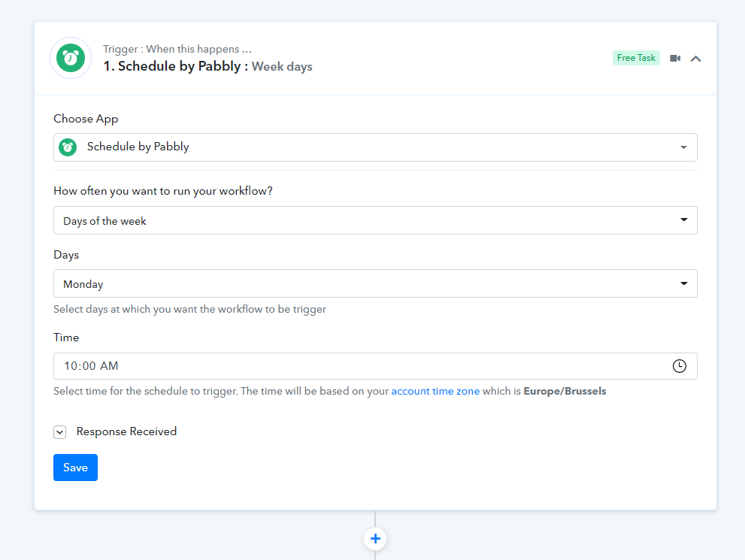Image resolution: width=745 pixels, height=560 pixels.
Task: Open the Days of the week dropdown
Action: point(375,220)
